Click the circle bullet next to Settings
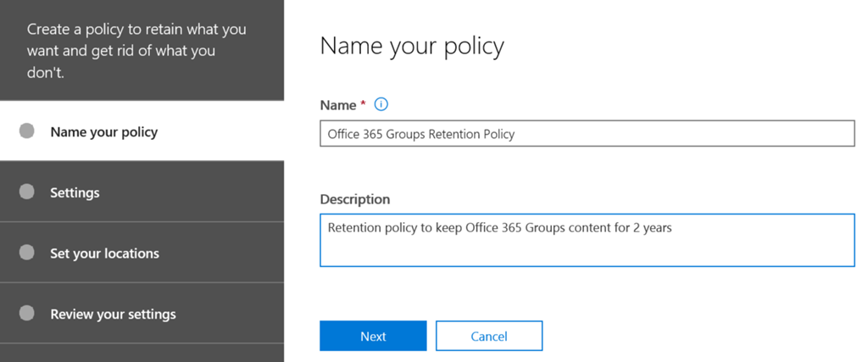The height and width of the screenshot is (362, 868). click(x=26, y=192)
